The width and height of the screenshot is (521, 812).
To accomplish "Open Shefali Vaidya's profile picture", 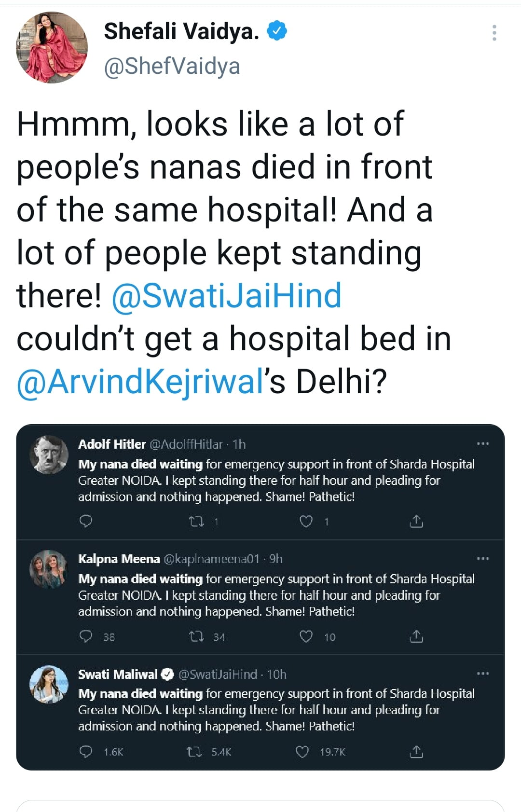I will (52, 48).
